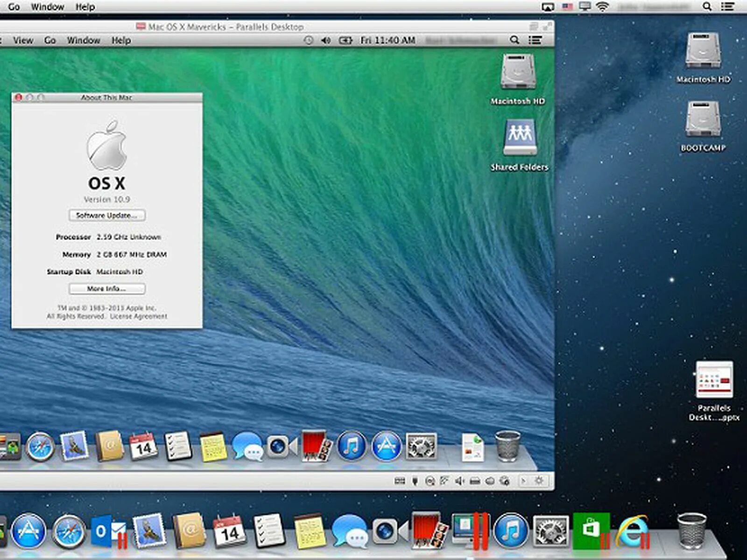This screenshot has height=560, width=747.
Task: Click the CD/DVD drive icon in Parallels status bar
Action: coord(430,481)
